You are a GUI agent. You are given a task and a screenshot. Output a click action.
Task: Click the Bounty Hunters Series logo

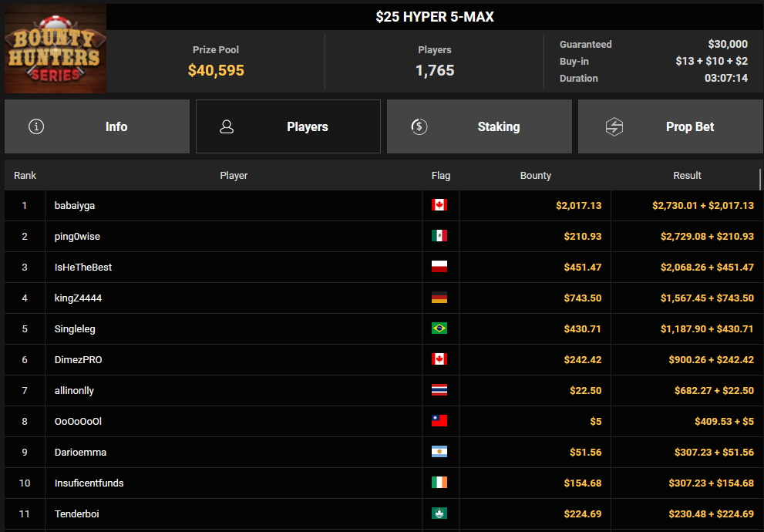point(56,49)
